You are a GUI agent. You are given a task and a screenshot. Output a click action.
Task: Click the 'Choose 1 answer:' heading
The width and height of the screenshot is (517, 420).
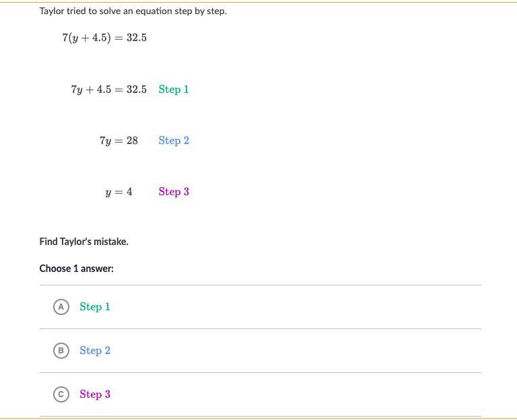click(x=77, y=269)
